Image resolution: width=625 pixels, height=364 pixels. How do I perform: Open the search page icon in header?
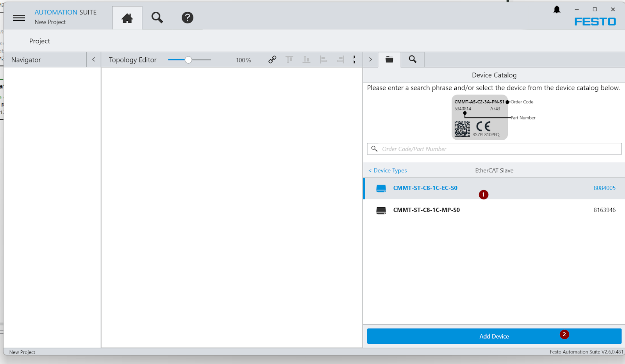[157, 18]
